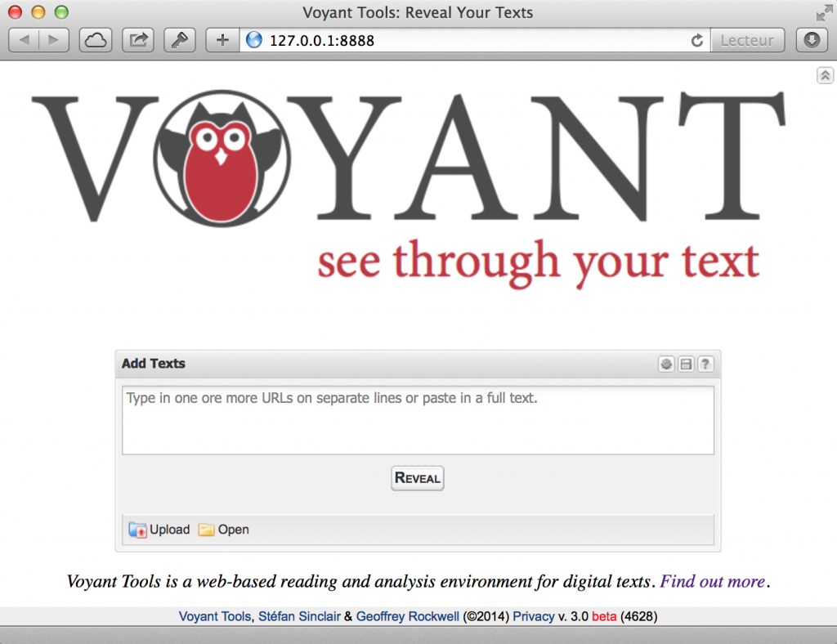Click the Open label
Screen dimensions: 837x644
click(x=233, y=530)
